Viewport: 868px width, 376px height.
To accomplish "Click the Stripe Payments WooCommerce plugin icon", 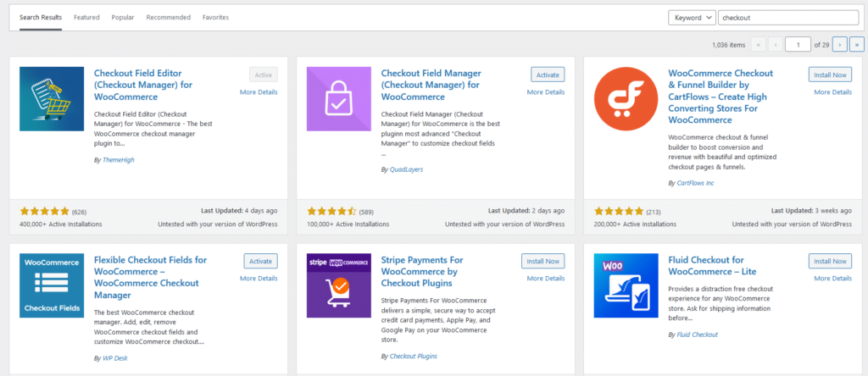I will point(339,285).
